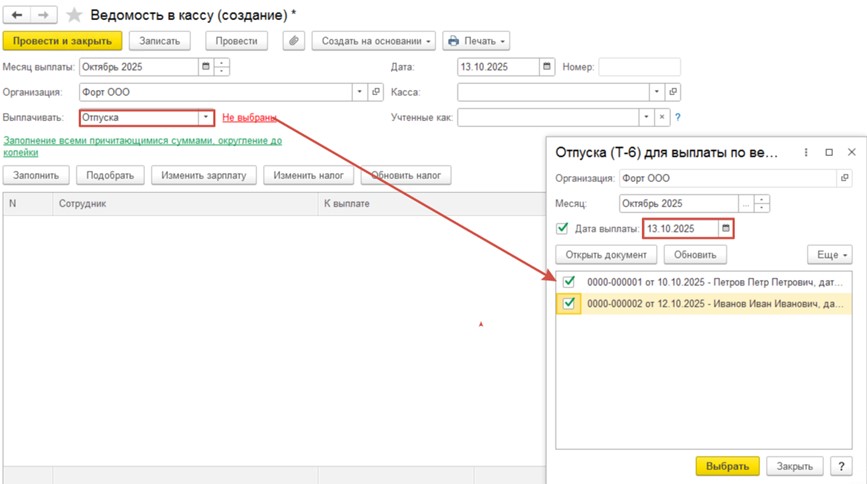The width and height of the screenshot is (867, 484).
Task: Click the paperclip attachments icon
Action: click(x=294, y=41)
